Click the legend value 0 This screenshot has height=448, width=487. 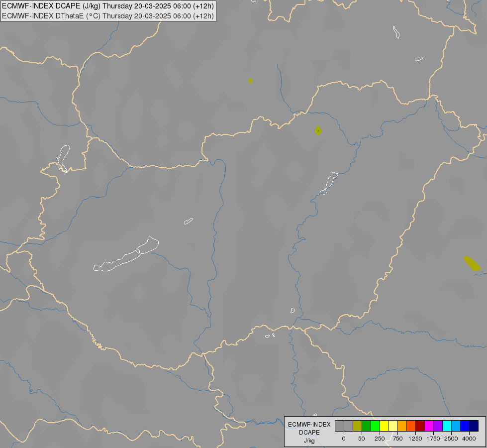tap(344, 439)
